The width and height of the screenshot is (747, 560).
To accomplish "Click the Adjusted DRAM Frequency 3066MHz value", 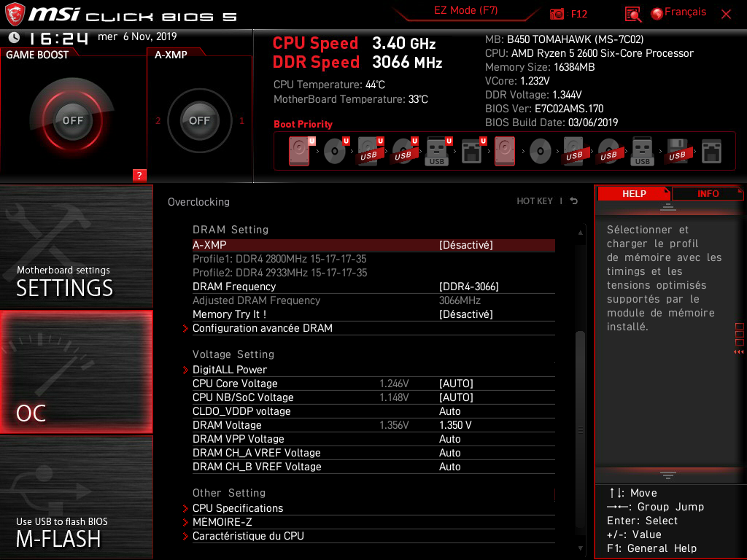I will (460, 300).
